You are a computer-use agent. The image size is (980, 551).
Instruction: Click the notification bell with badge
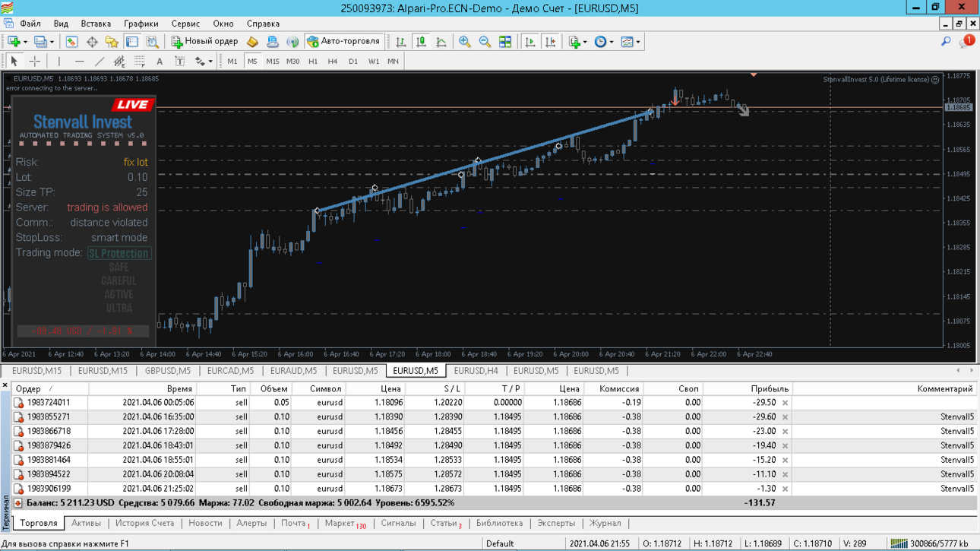968,41
